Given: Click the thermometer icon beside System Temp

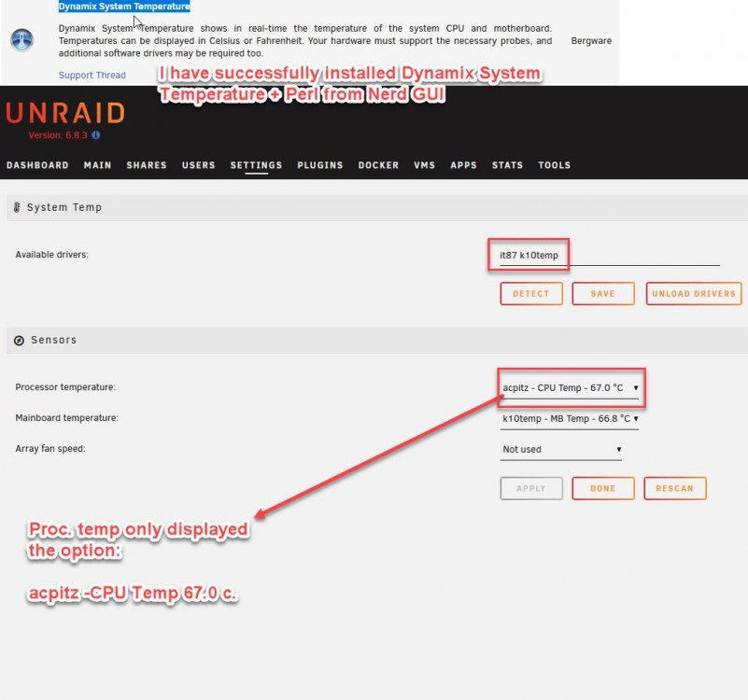Looking at the screenshot, I should (17, 207).
